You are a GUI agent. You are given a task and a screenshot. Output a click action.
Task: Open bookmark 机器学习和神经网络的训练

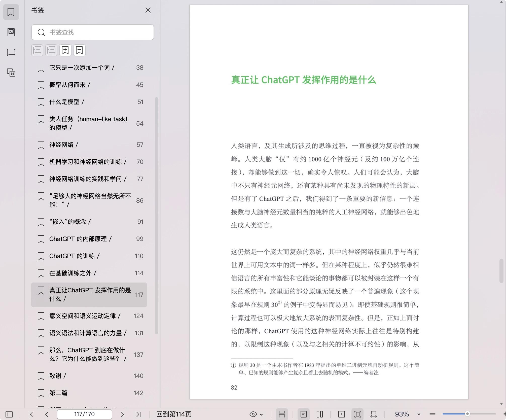[89, 162]
